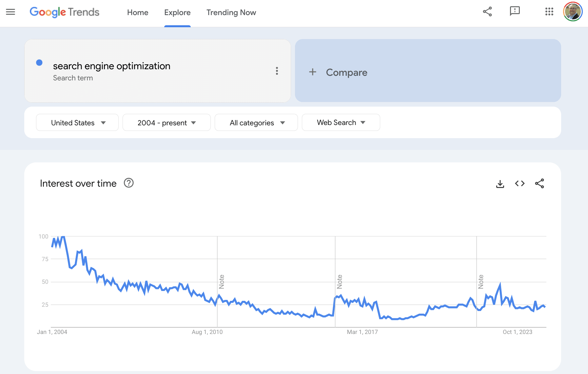Screen dimensions: 588x374
Task: Add a term via Compare
Action: pyautogui.click(x=428, y=71)
